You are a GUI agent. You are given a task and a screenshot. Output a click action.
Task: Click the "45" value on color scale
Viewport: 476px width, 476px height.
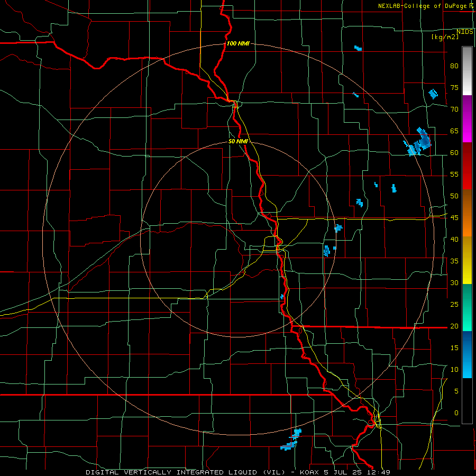click(454, 218)
